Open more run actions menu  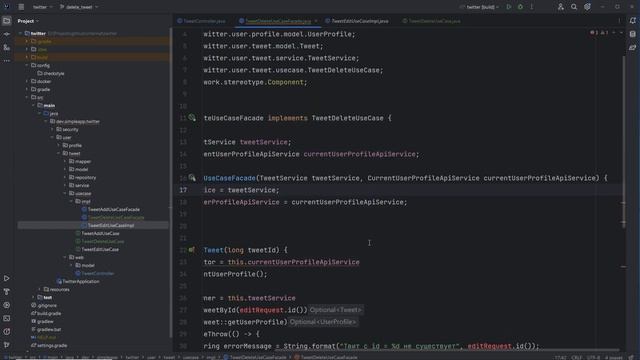(531, 7)
